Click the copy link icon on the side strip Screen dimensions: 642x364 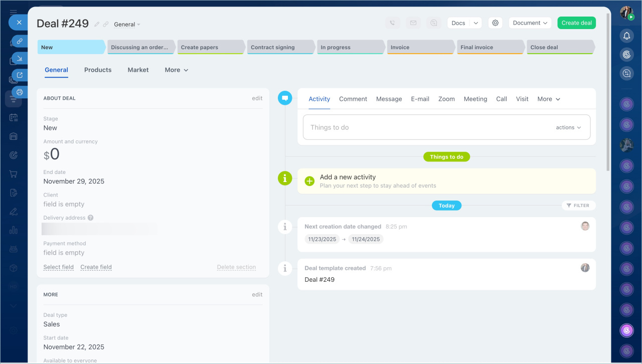pos(20,41)
